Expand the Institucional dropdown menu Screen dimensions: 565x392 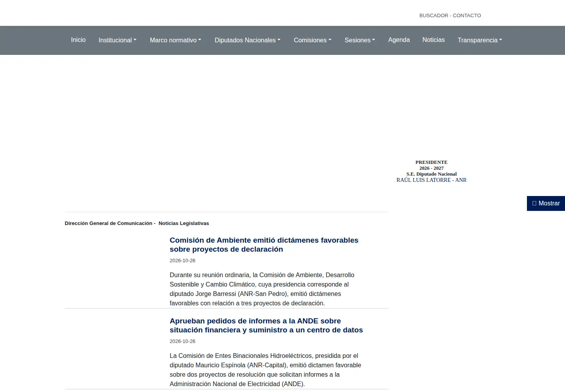click(x=117, y=40)
